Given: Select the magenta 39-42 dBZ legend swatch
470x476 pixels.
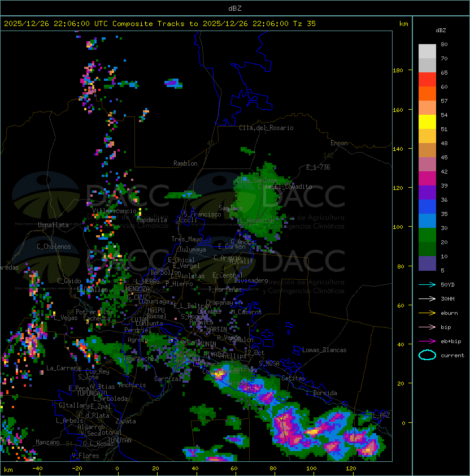Looking at the screenshot, I should coord(427,179).
